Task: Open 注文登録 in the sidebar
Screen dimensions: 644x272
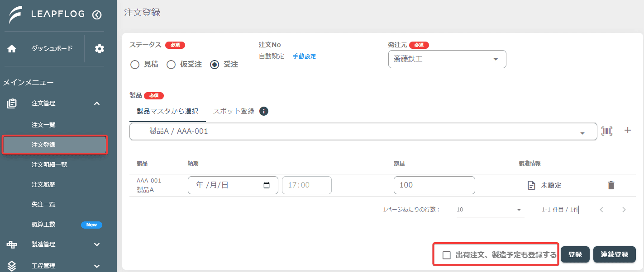Action: point(55,145)
